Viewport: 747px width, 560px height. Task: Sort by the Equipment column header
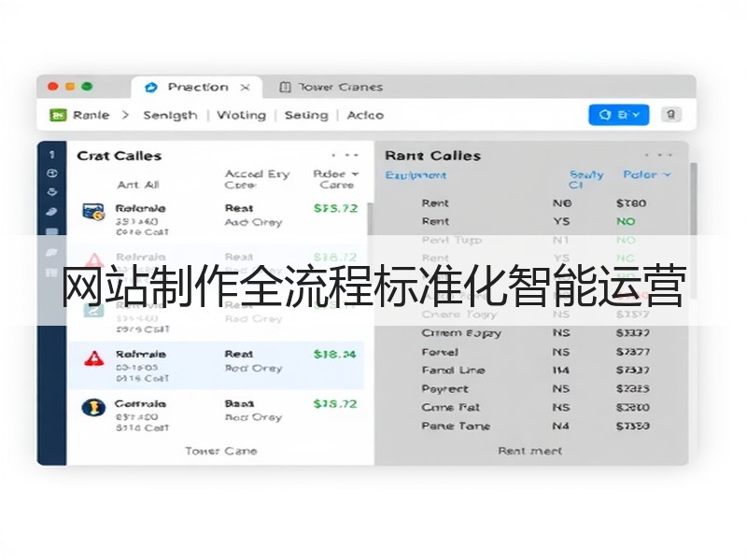416,175
